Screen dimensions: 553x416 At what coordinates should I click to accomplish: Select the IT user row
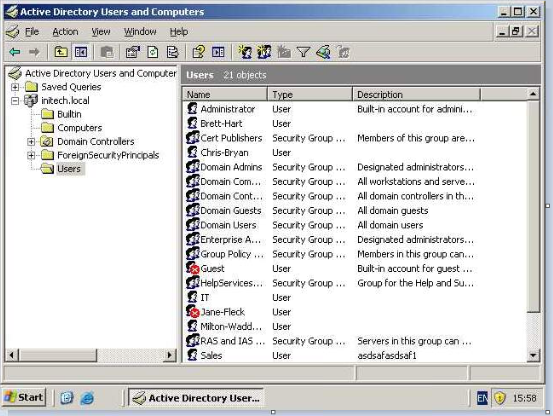(x=355, y=298)
